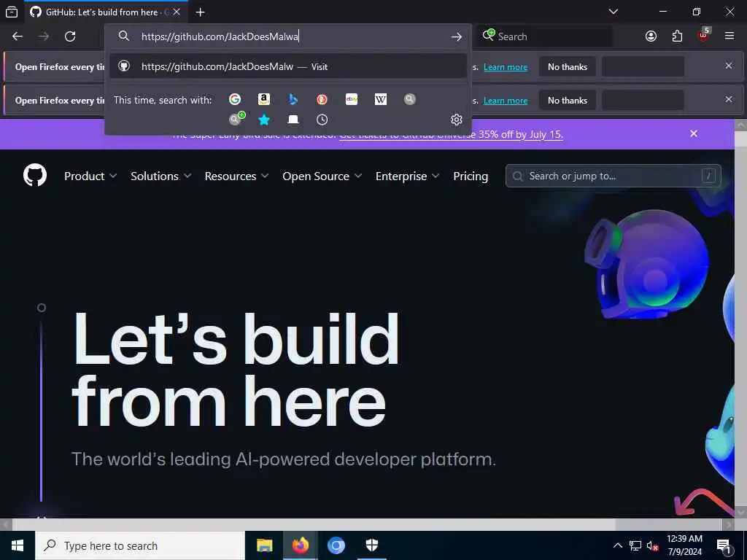Search with Wikipedia engine icon
The height and width of the screenshot is (560, 747).
coord(381,99)
